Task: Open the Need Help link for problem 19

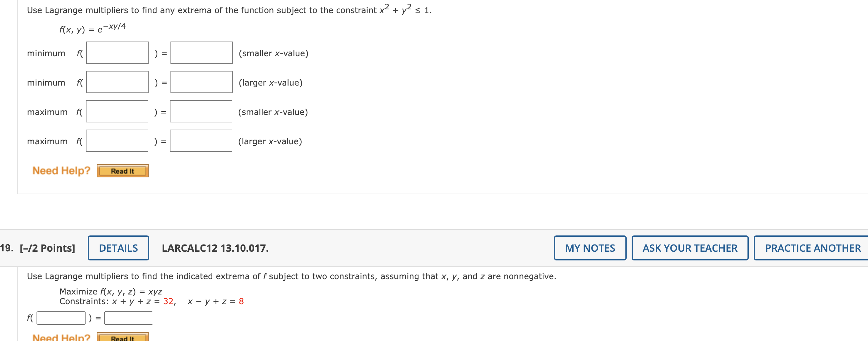Action: 61,337
